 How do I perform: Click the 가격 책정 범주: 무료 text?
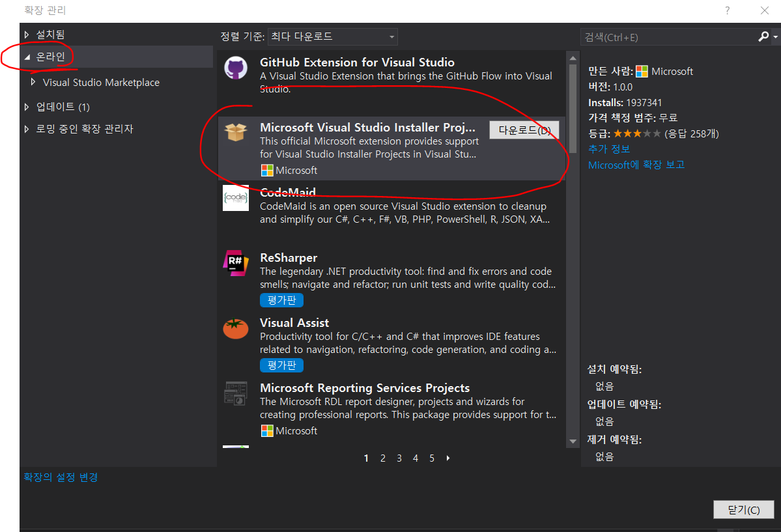coord(632,118)
